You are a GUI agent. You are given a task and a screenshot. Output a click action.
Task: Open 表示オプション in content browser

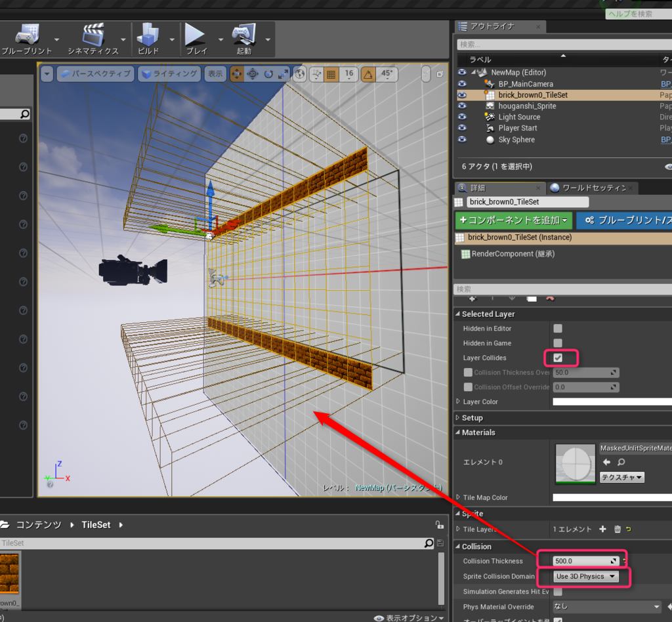click(409, 617)
